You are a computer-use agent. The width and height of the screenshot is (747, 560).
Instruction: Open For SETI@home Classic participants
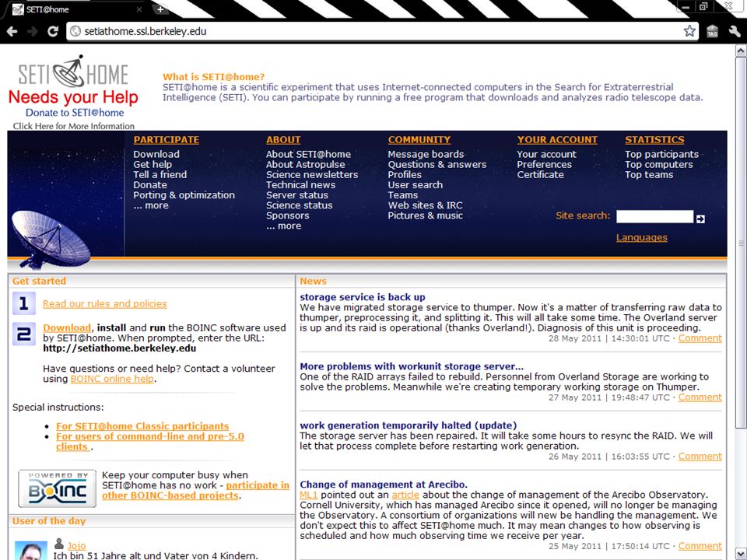(x=142, y=426)
